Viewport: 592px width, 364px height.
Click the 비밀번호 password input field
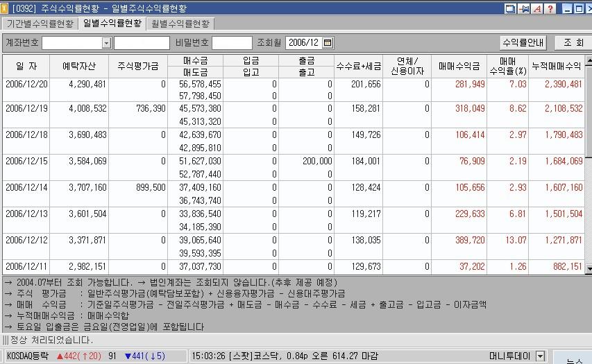232,43
